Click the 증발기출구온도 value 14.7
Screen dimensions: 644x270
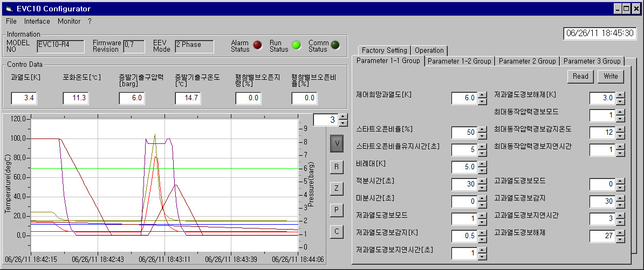click(x=188, y=99)
